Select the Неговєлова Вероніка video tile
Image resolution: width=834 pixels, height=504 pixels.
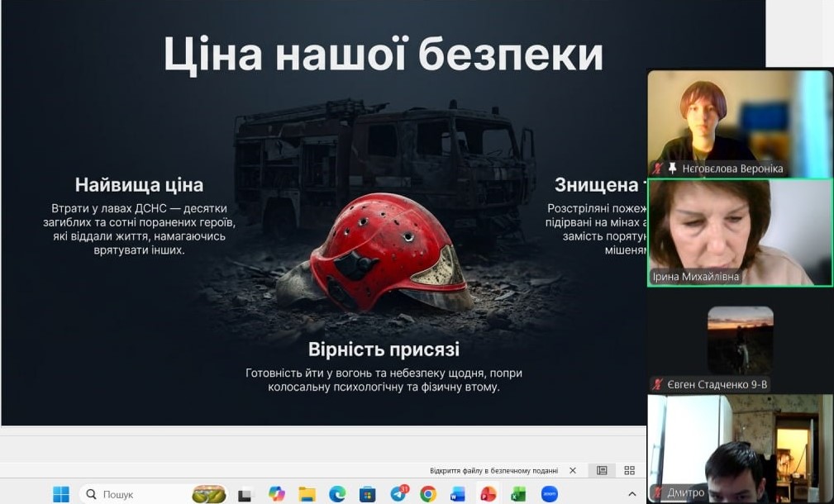[741, 123]
